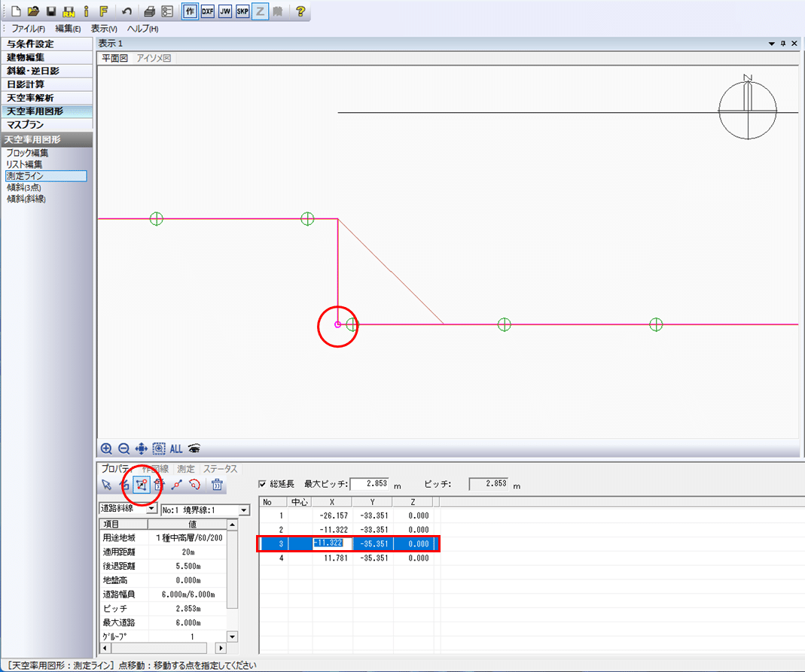Select row 1 X value -26.157

click(332, 515)
